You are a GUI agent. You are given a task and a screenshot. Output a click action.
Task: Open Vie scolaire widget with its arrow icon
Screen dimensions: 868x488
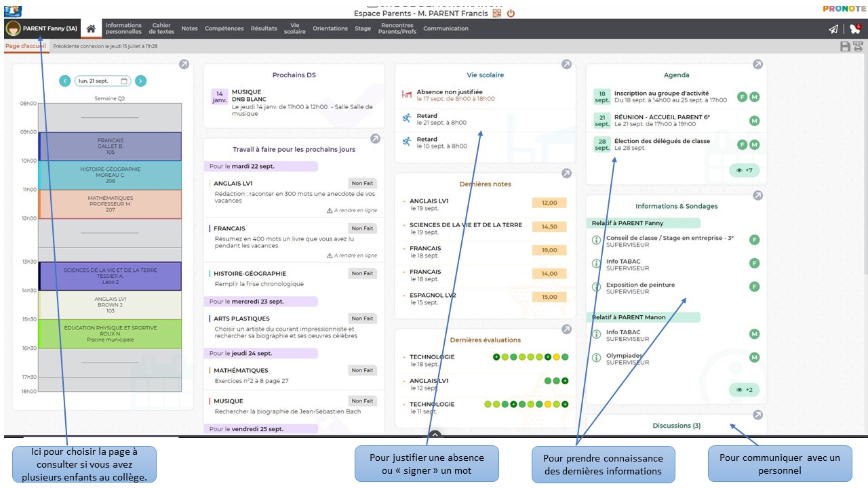pos(566,64)
